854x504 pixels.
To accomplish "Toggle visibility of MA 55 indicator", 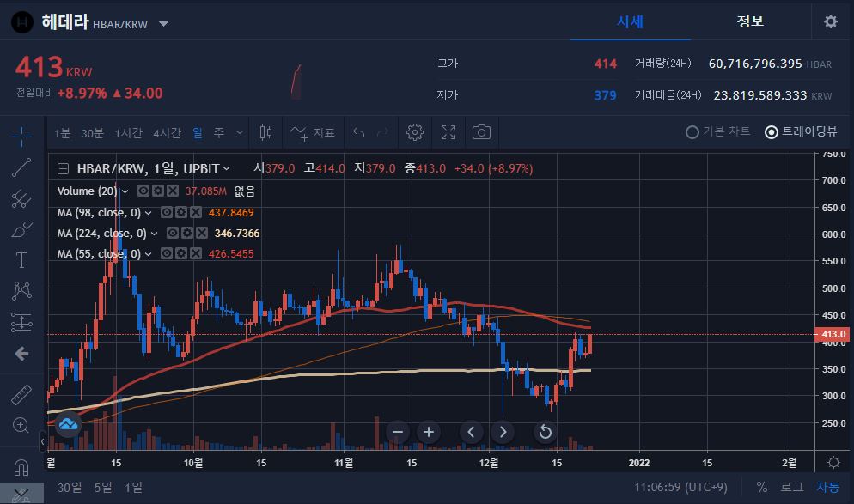I will (x=167, y=253).
